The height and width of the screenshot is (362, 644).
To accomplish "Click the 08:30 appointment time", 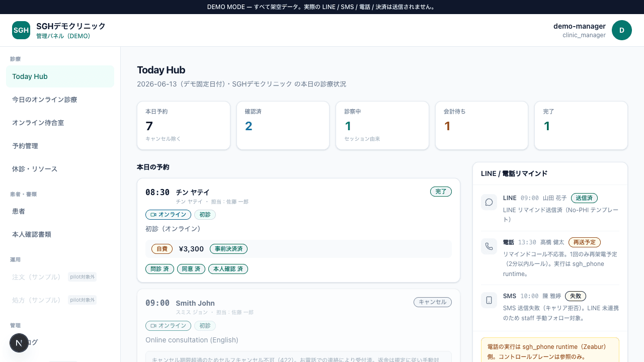I will 157,193.
